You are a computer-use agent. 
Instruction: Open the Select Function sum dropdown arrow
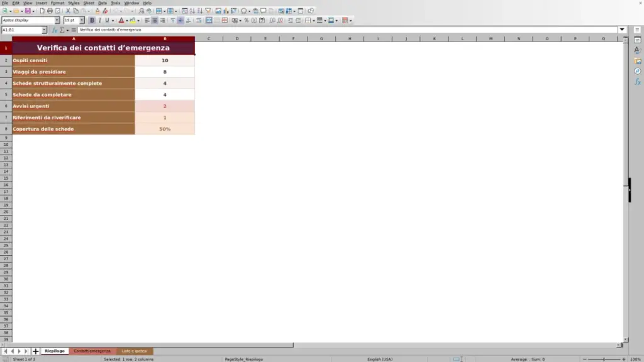68,30
